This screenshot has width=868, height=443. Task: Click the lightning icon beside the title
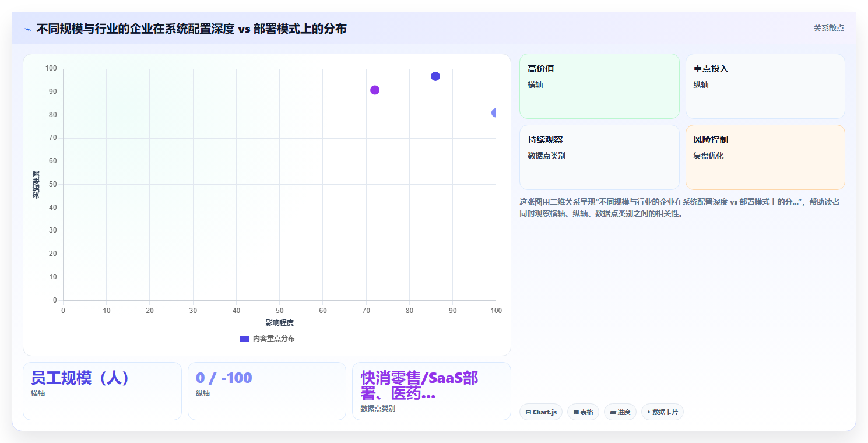pos(27,29)
